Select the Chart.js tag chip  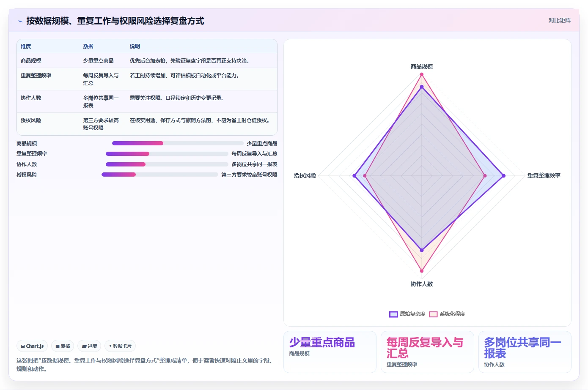coord(32,346)
